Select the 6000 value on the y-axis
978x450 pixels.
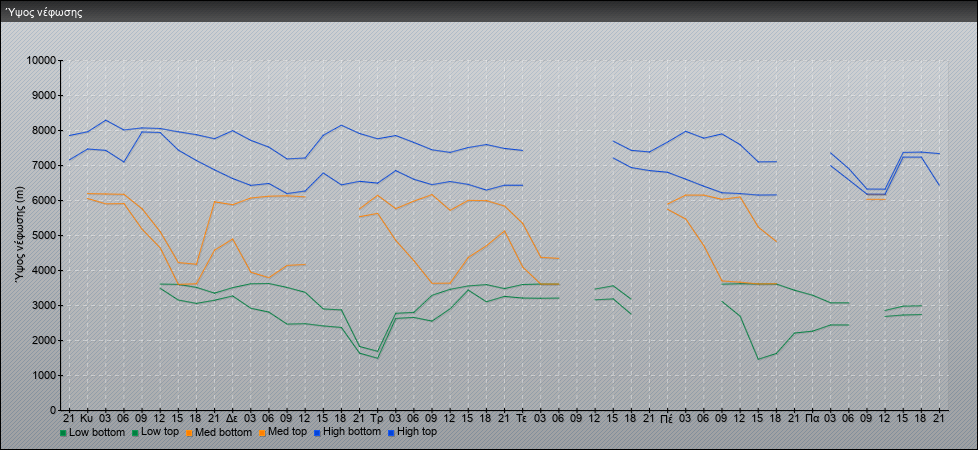point(44,200)
